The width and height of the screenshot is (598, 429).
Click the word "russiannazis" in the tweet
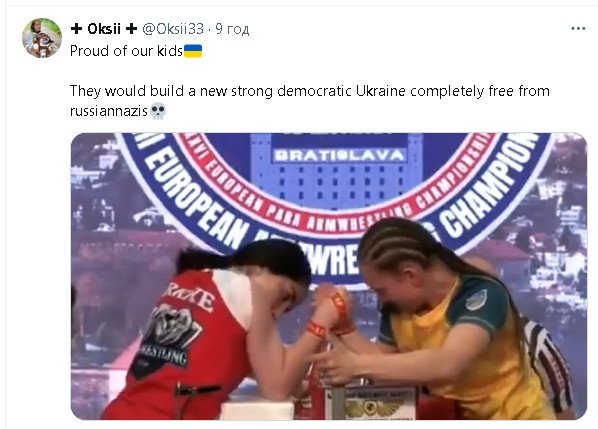[x=109, y=111]
